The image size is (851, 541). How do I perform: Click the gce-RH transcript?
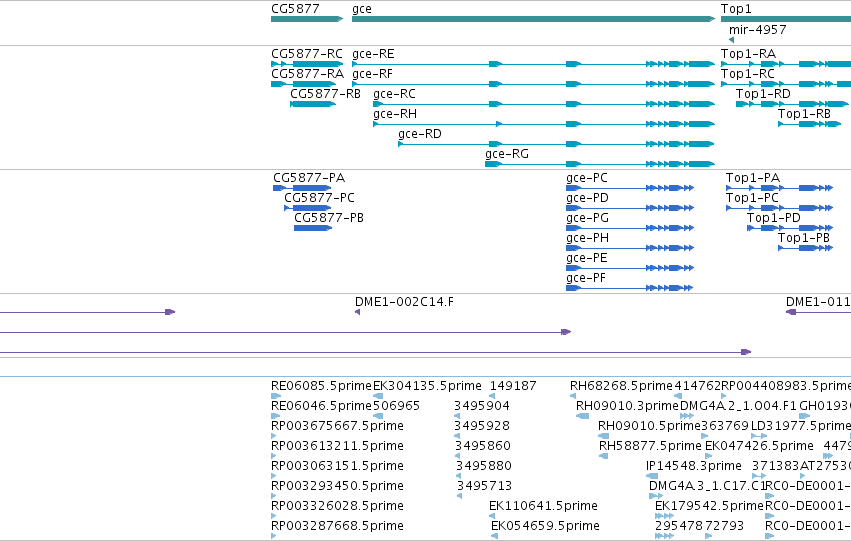coord(544,124)
